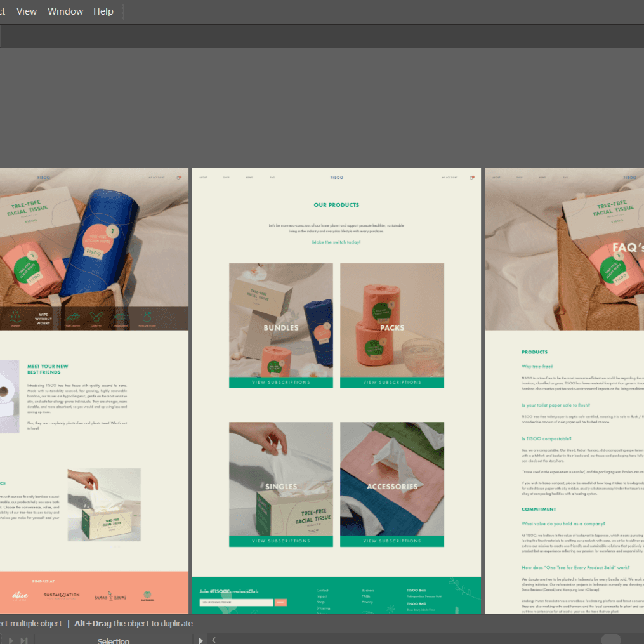
Task: Select the Privacy footer link
Action: click(367, 602)
